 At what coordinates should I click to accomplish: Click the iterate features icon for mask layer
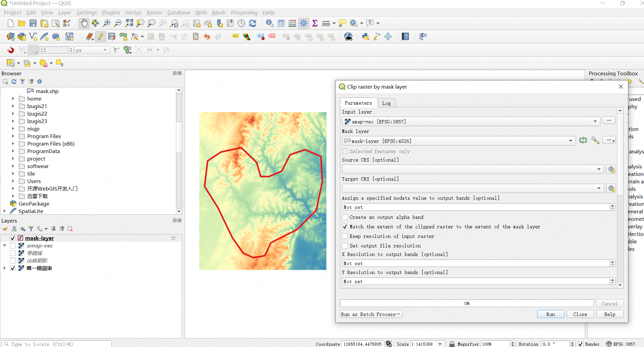[x=583, y=140]
